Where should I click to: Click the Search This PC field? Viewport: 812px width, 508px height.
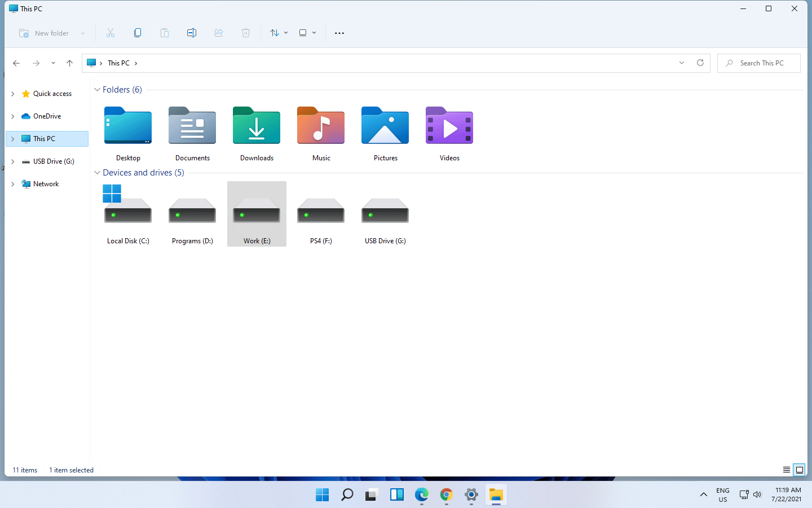coord(761,63)
